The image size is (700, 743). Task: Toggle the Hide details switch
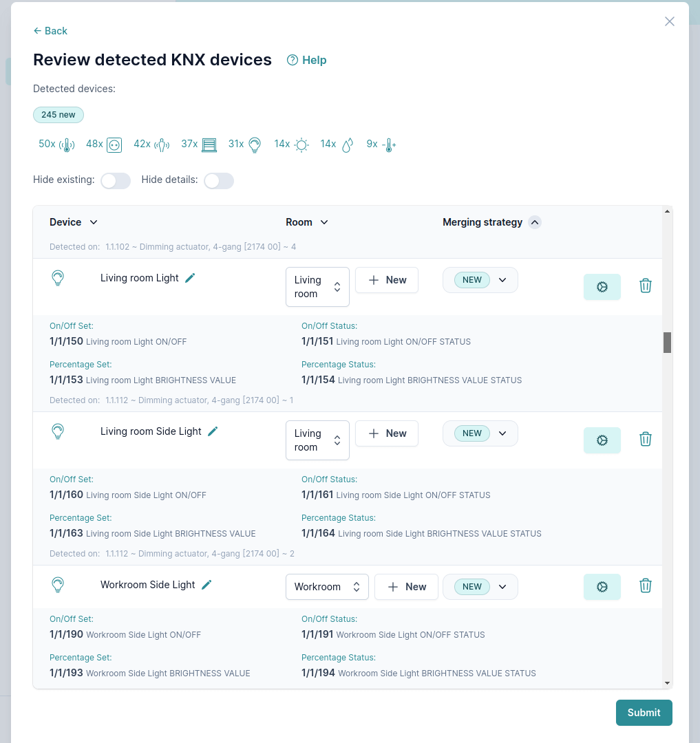[219, 181]
